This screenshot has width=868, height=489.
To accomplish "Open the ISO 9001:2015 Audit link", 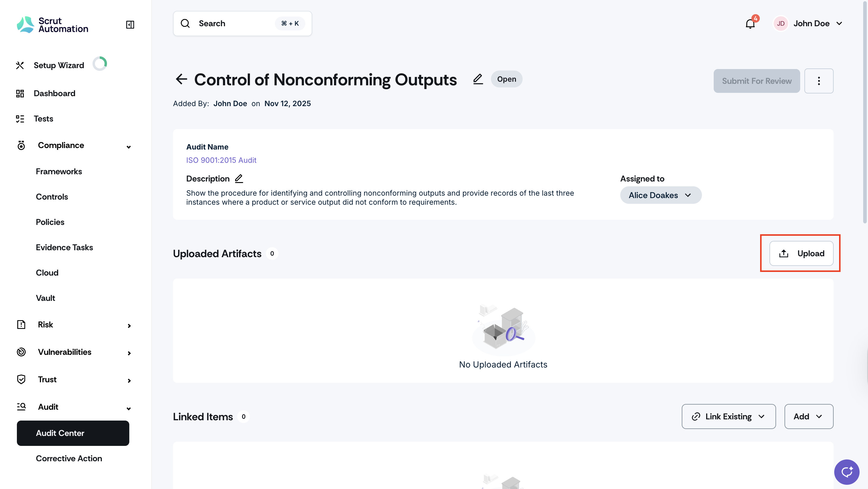I will (221, 160).
